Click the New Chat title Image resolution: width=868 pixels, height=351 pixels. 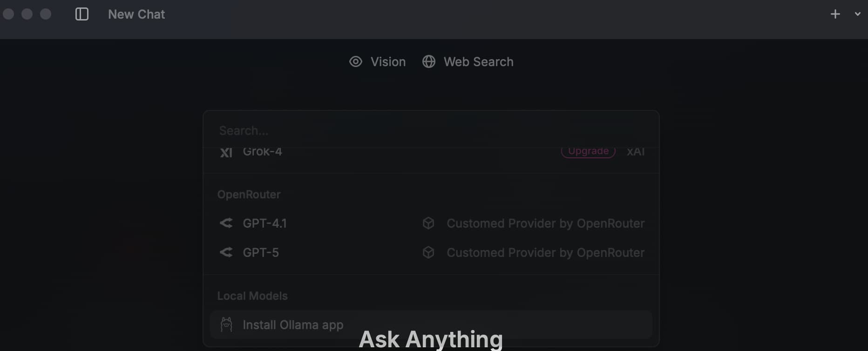(x=136, y=14)
